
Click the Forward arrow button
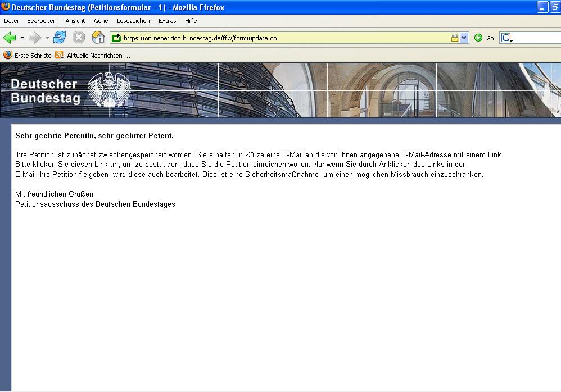pos(35,38)
